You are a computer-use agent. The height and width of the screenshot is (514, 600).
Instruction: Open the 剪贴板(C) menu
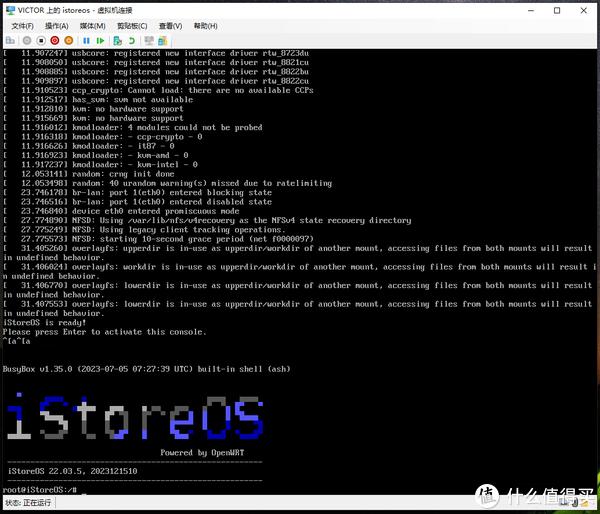point(132,26)
